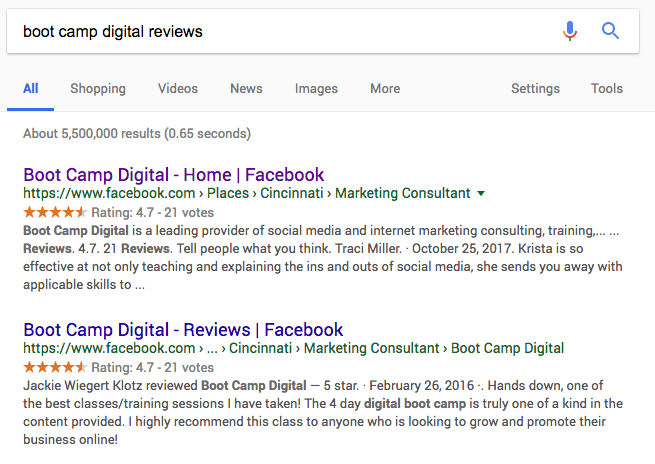655x464 pixels.
Task: Open search Settings
Action: 535,88
